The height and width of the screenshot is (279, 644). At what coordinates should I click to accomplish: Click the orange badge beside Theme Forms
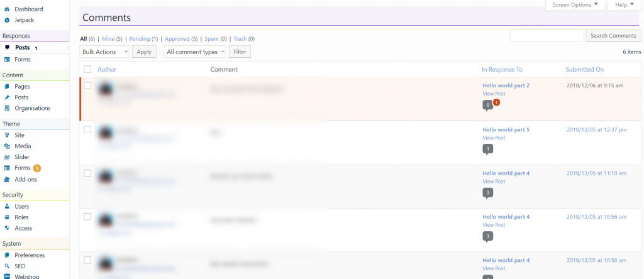click(x=37, y=168)
